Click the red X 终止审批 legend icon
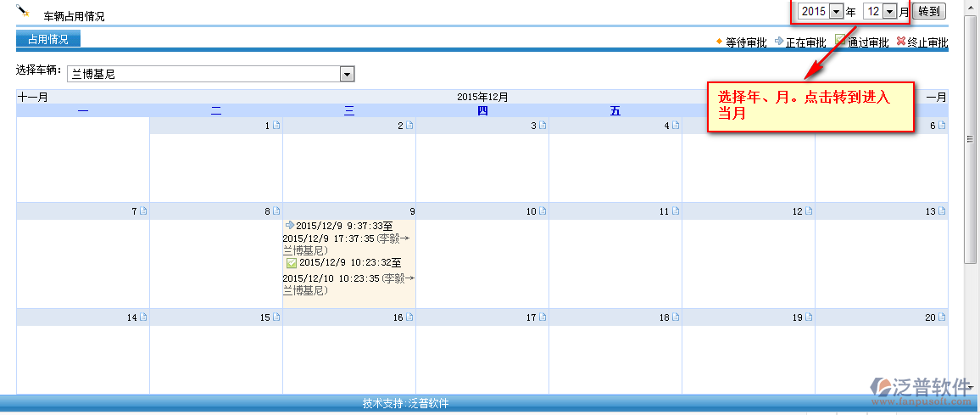The width and height of the screenshot is (980, 415). point(900,42)
